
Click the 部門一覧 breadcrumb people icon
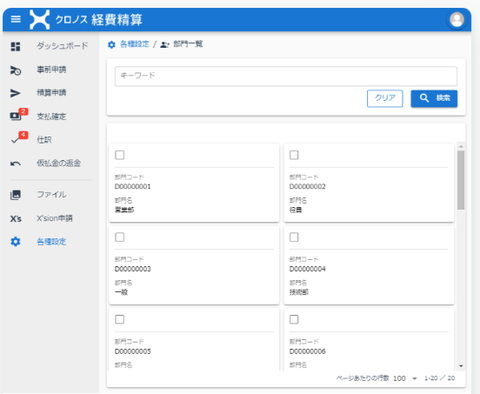click(x=165, y=44)
